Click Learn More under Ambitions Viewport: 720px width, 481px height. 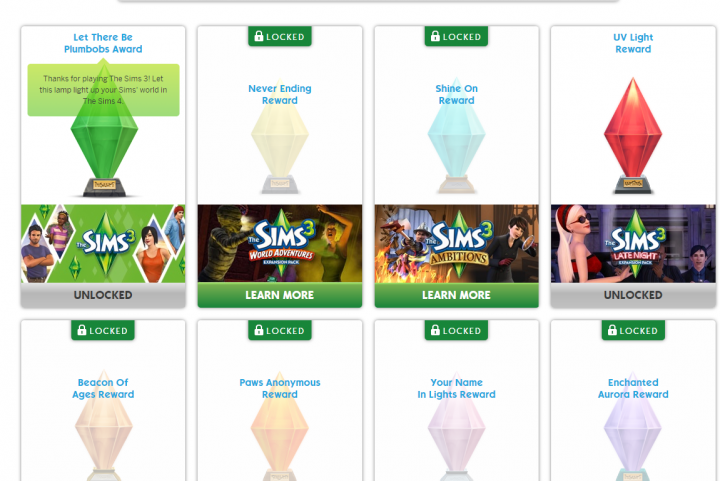[456, 295]
